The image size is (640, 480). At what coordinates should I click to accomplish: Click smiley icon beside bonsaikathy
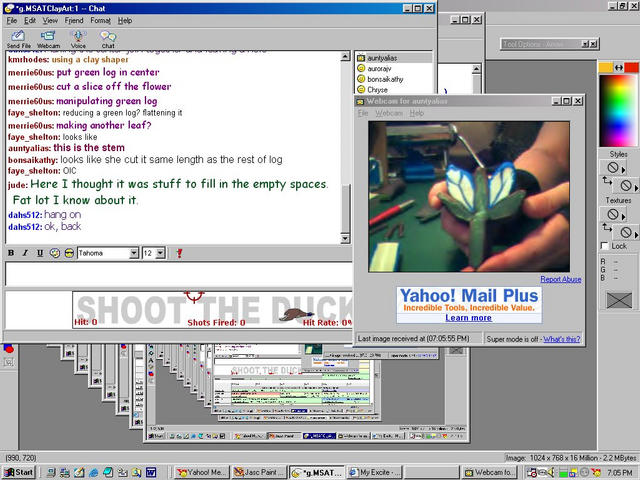point(361,79)
